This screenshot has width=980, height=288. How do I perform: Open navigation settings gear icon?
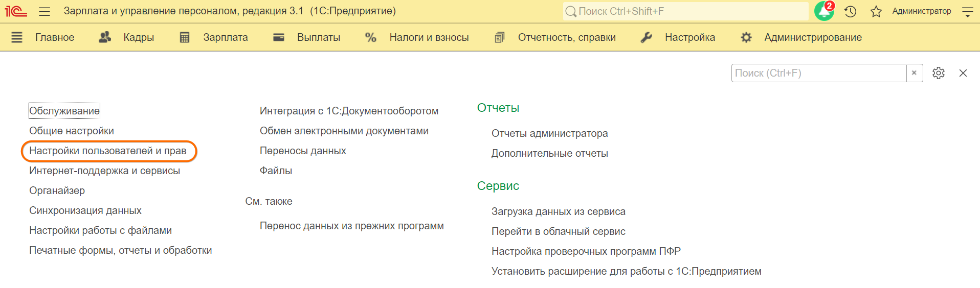pos(939,73)
